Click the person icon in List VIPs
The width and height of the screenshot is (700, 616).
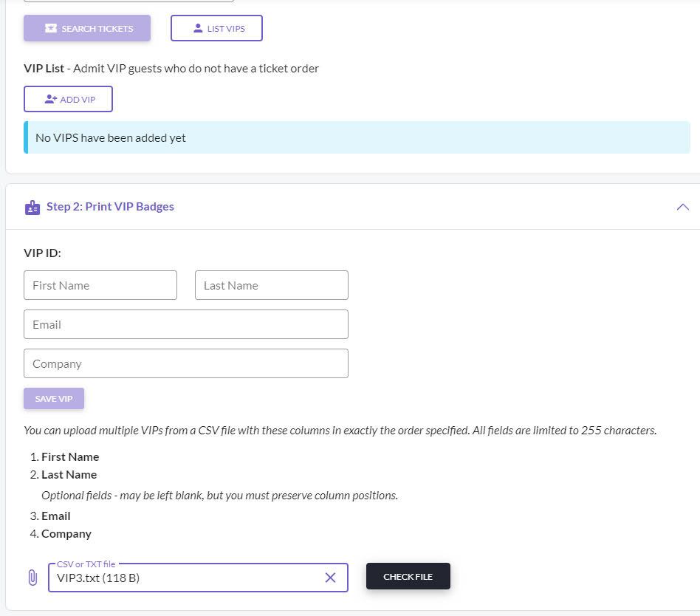198,28
